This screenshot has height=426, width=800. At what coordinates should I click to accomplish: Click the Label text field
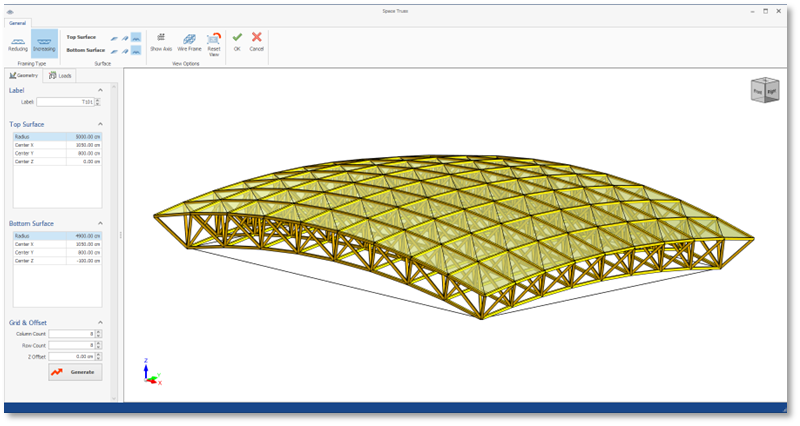[x=66, y=102]
